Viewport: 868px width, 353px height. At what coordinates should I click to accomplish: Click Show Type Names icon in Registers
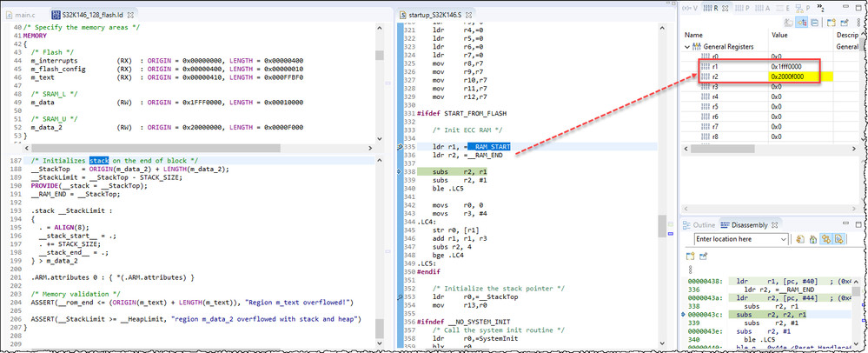(x=788, y=23)
